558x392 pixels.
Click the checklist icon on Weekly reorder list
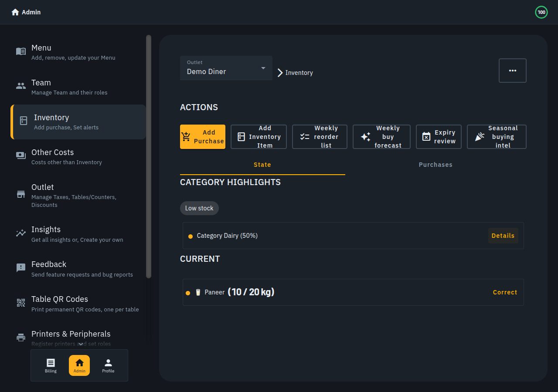tap(305, 137)
